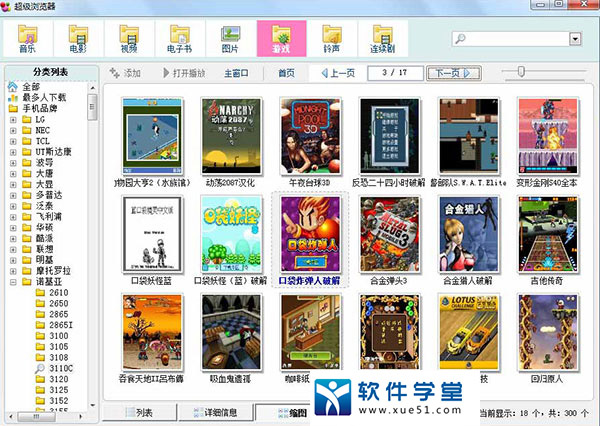The height and width of the screenshot is (426, 600).
Task: Select Nokia model 2610 folder
Action: point(52,293)
